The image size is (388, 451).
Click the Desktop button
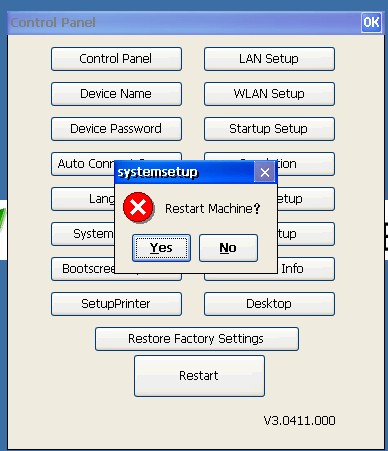coord(269,304)
